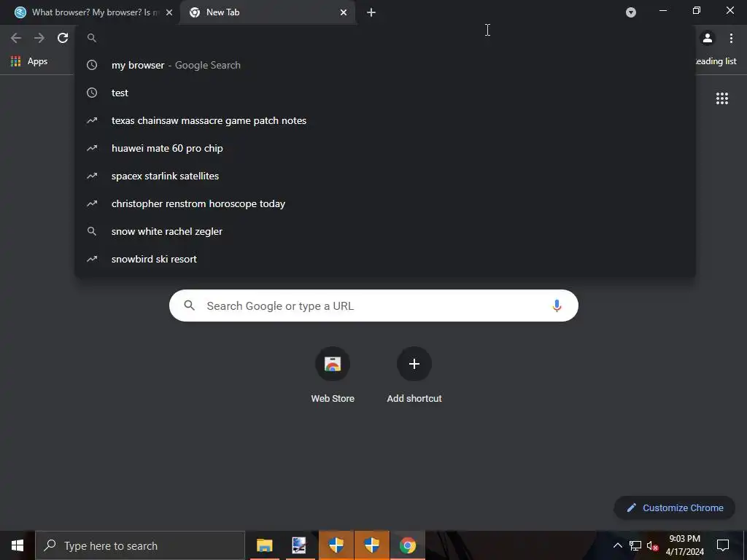
Task: Open the Reading list button
Action: pyautogui.click(x=715, y=61)
